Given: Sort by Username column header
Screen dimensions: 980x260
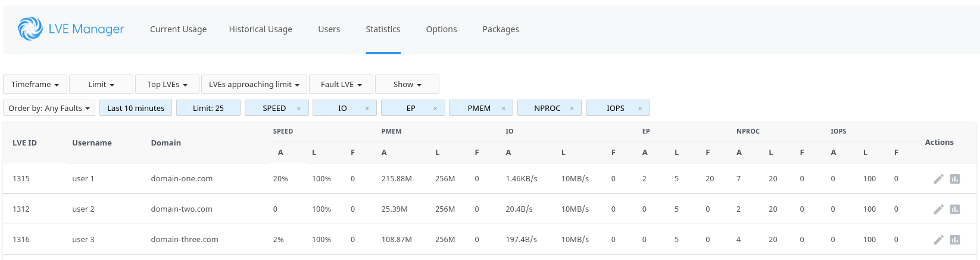Looking at the screenshot, I should coord(92,143).
